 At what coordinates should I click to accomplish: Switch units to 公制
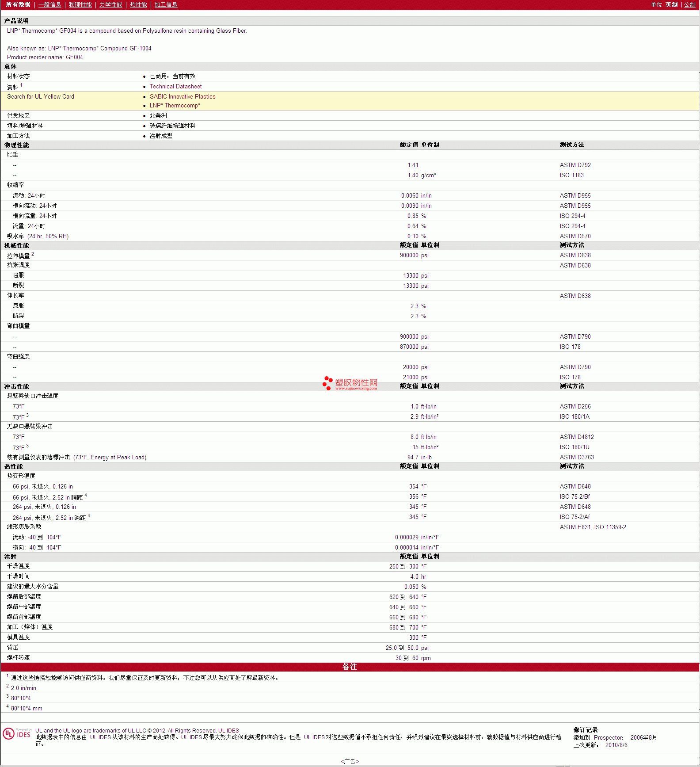pos(690,5)
